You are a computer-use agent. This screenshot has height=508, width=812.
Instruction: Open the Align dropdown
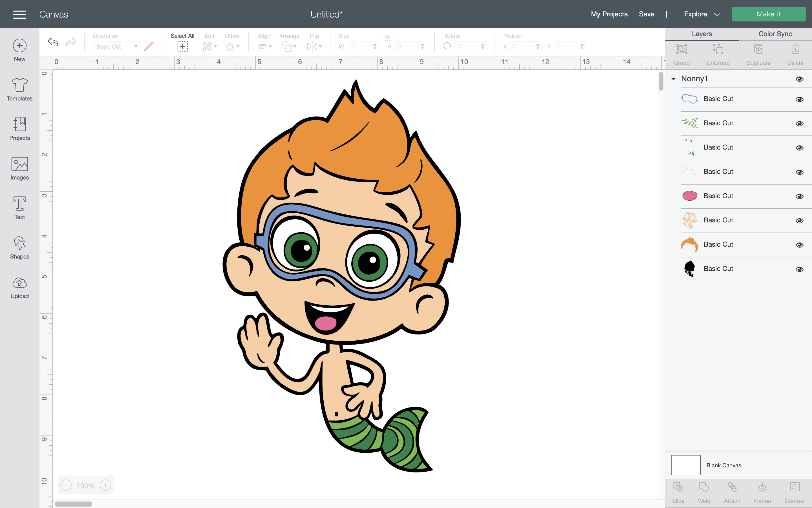pyautogui.click(x=264, y=46)
